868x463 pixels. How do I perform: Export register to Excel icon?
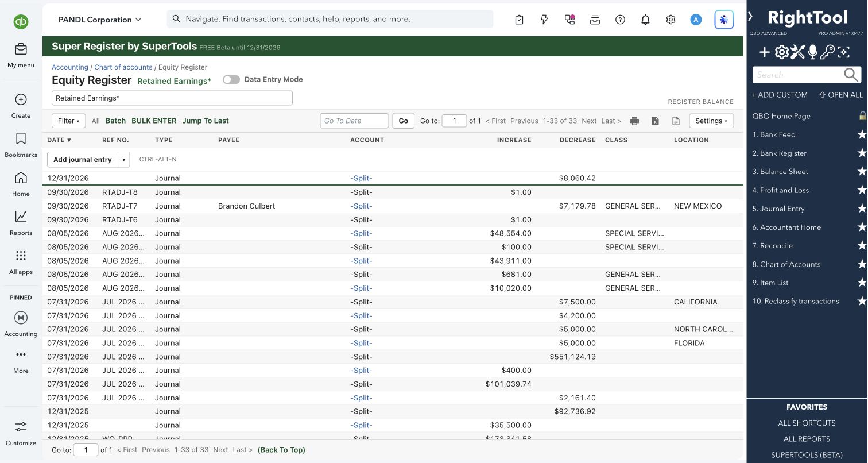click(655, 121)
